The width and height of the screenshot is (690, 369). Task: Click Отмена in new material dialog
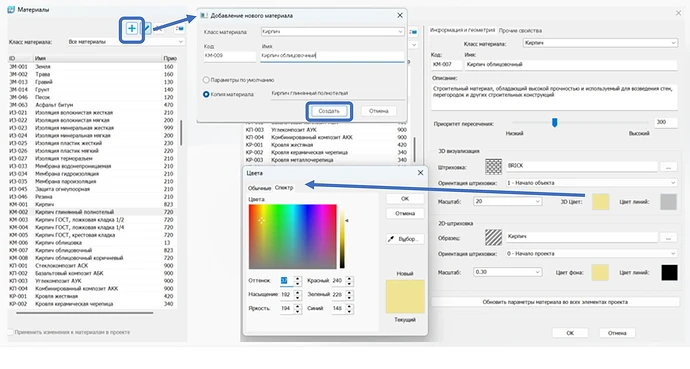(x=378, y=111)
